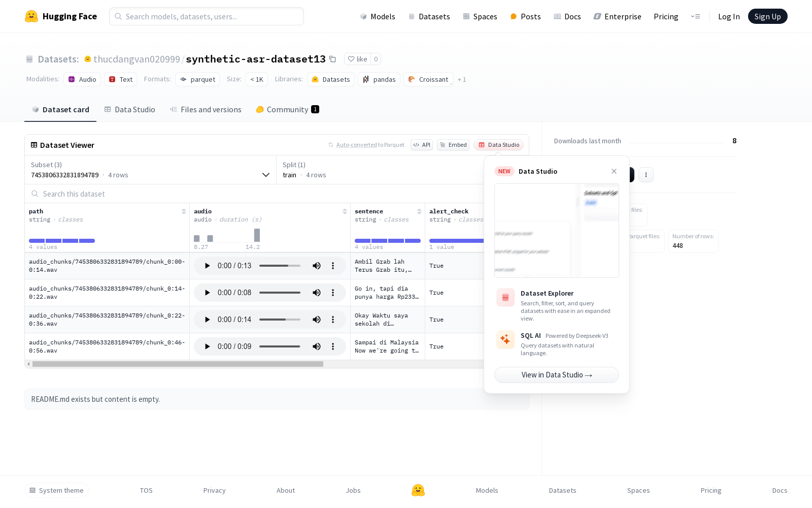Click the Data Studio preview thumbnail
Screen dimensions: 812x508
click(x=557, y=231)
